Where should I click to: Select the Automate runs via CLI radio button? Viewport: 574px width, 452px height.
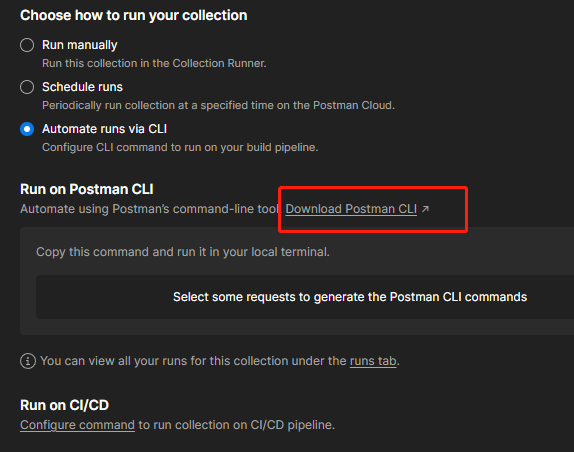click(x=27, y=129)
